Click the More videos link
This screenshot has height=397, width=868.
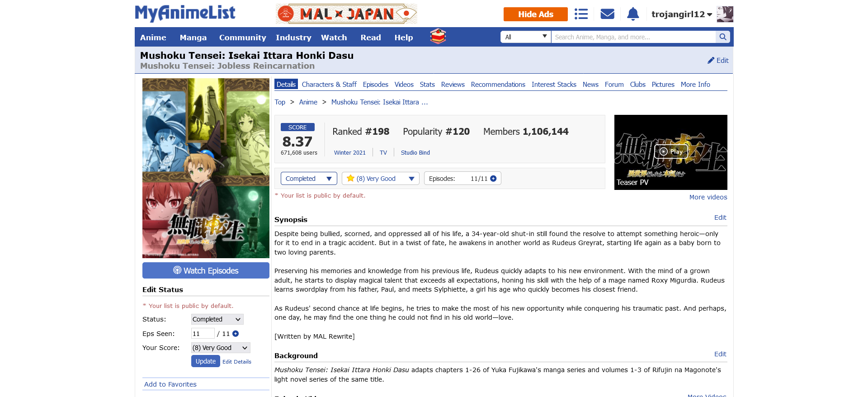point(708,197)
